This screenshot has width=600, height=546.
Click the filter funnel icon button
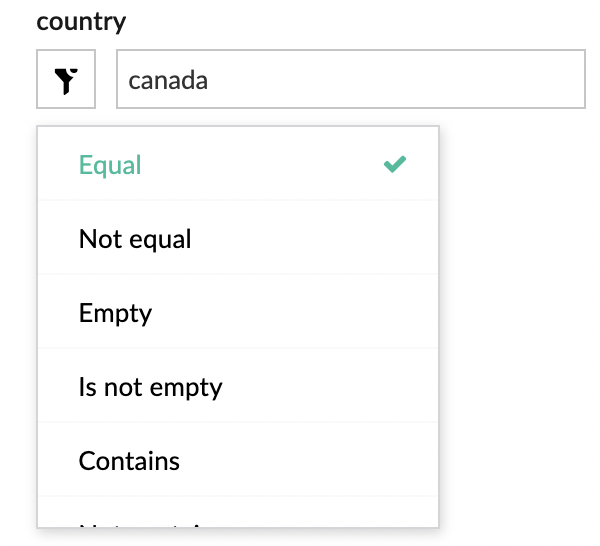click(x=66, y=80)
